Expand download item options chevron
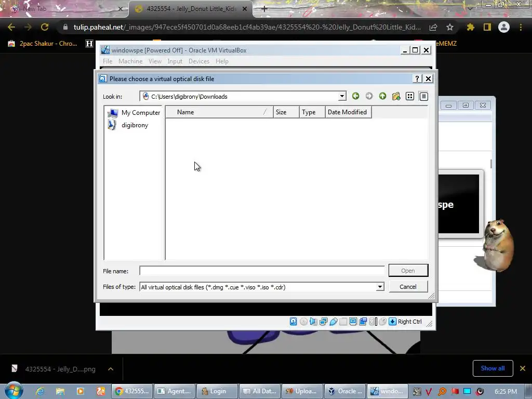This screenshot has width=532, height=399. click(111, 369)
